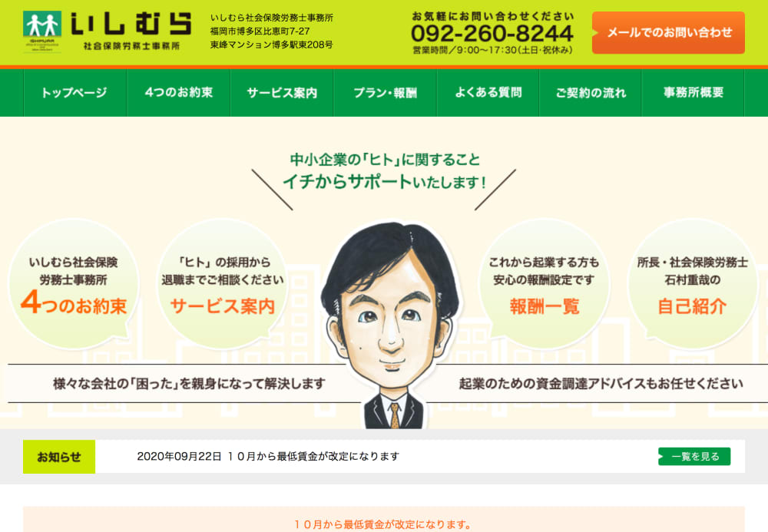Image resolution: width=768 pixels, height=532 pixels.
Task: Click the caricature portrait illustration
Action: pyautogui.click(x=390, y=325)
